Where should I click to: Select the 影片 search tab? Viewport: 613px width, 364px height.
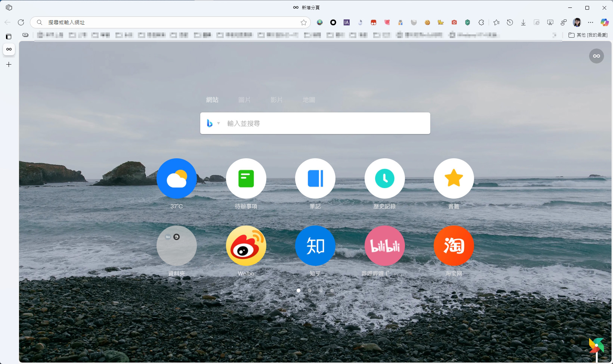(276, 100)
